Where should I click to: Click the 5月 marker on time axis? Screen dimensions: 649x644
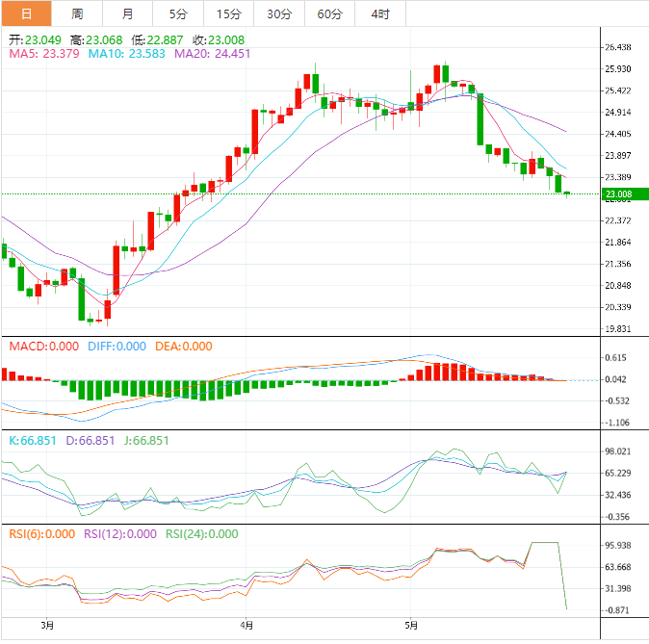(411, 627)
